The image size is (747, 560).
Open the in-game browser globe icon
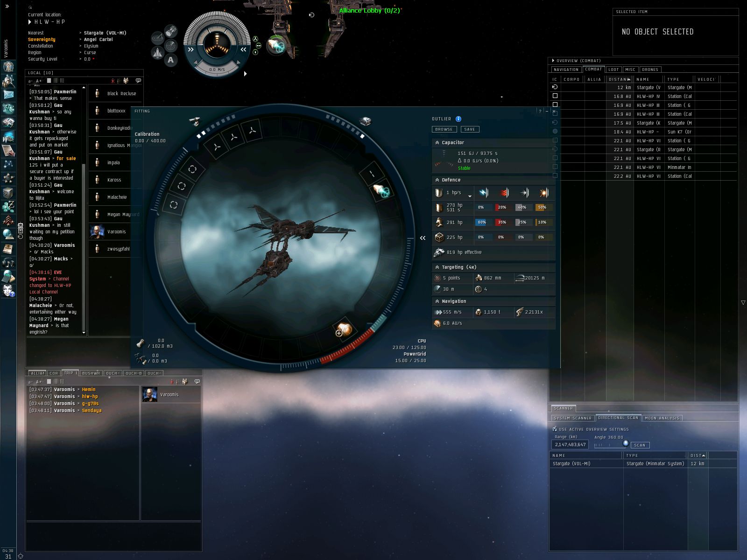tap(8, 234)
